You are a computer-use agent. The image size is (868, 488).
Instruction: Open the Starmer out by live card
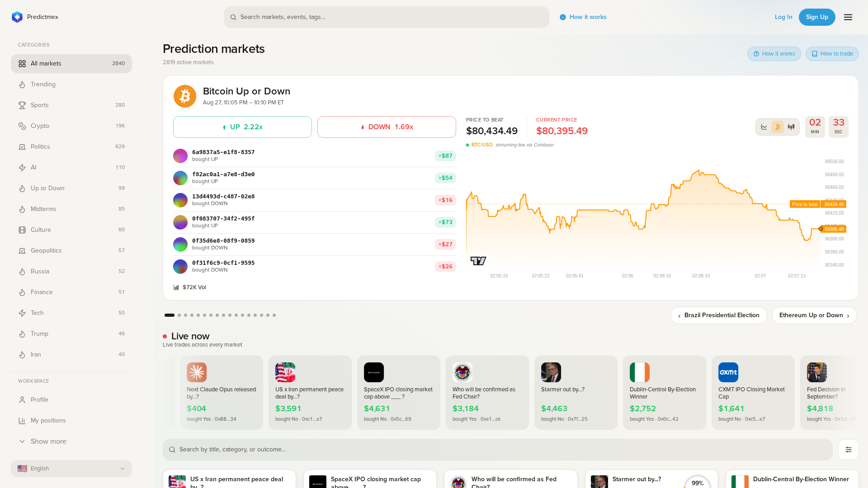click(576, 393)
